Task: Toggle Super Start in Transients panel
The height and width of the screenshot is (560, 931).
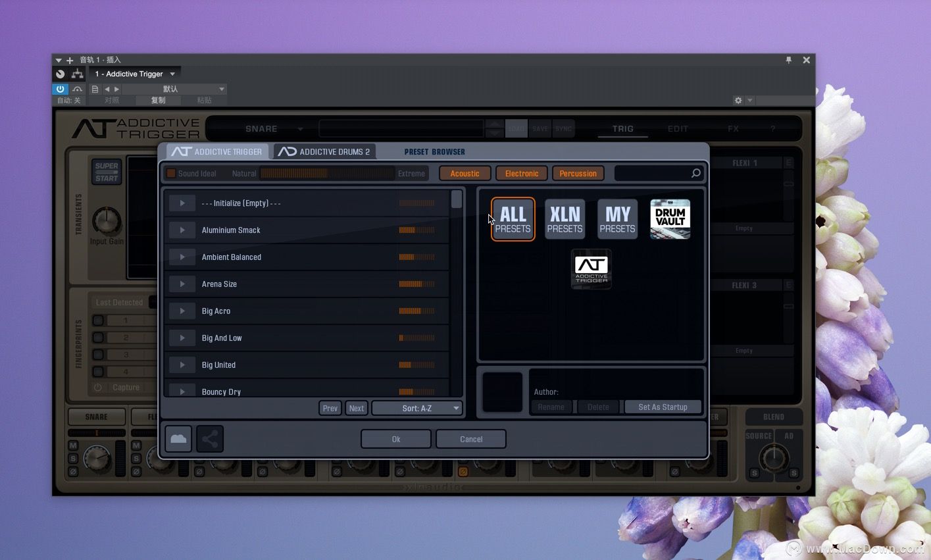Action: tap(107, 172)
